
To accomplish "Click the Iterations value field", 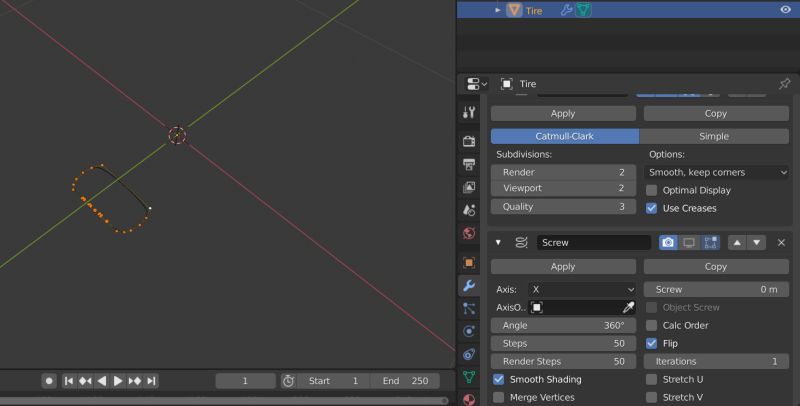I will click(x=716, y=361).
